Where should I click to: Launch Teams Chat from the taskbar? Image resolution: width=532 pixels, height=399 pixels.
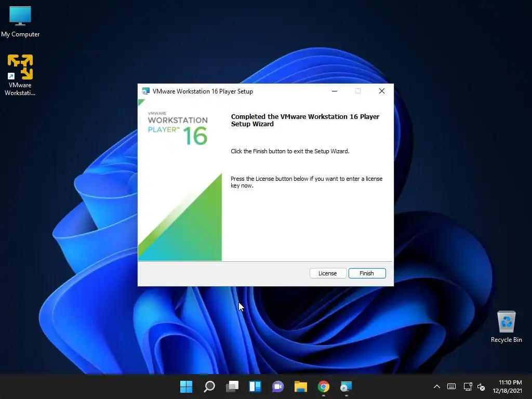click(278, 387)
